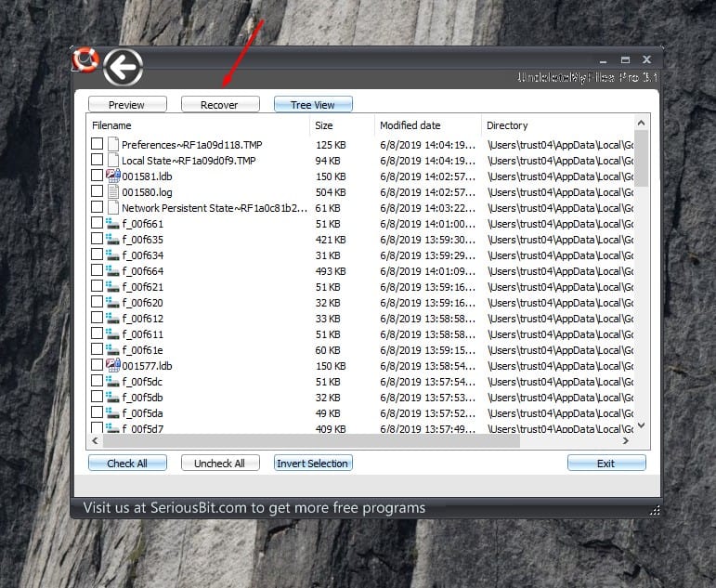
Task: Click the file icon next to f_00f661
Action: pos(113,224)
